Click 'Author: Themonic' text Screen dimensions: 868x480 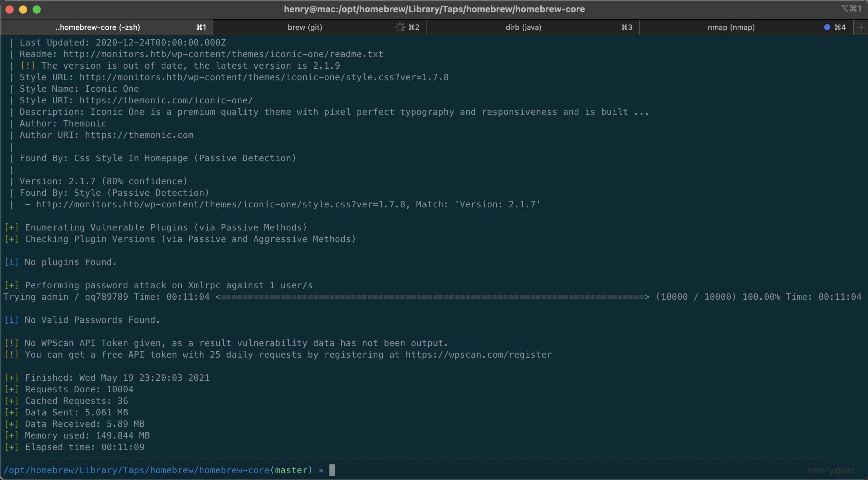pyautogui.click(x=63, y=123)
